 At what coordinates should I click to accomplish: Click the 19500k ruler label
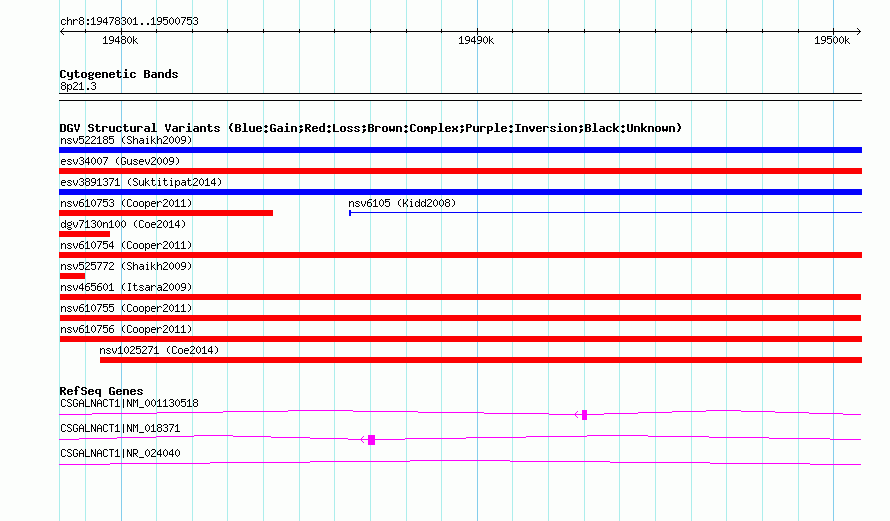[832, 40]
